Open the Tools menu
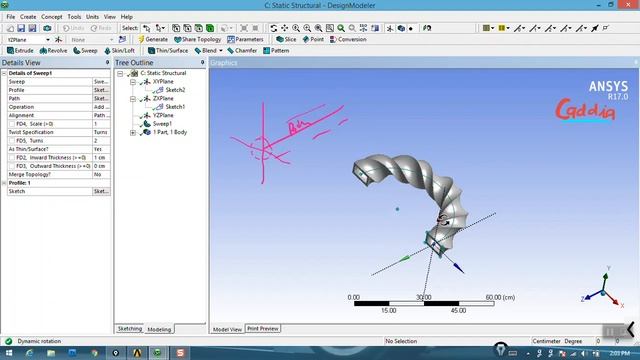Viewport: 640px width, 360px height. [x=74, y=17]
